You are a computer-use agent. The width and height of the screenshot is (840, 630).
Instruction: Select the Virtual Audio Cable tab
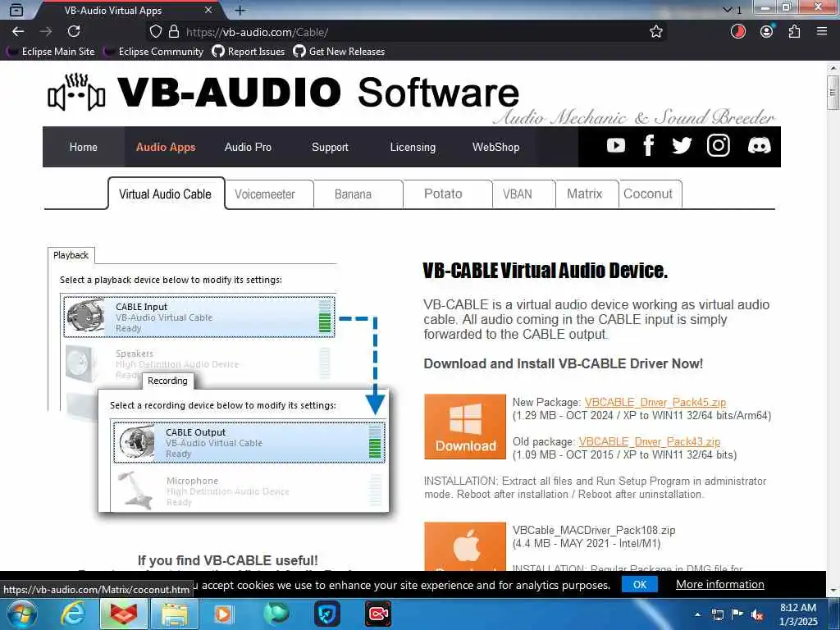tap(166, 194)
